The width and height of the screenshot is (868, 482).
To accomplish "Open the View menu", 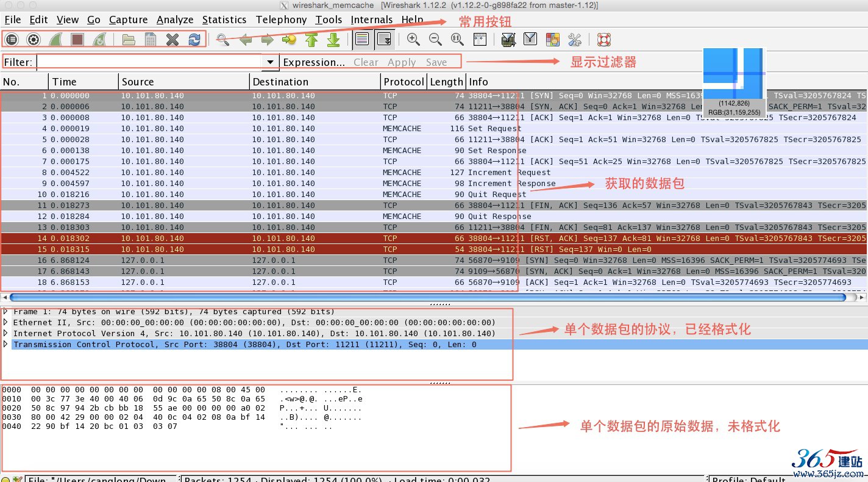I will [x=67, y=20].
